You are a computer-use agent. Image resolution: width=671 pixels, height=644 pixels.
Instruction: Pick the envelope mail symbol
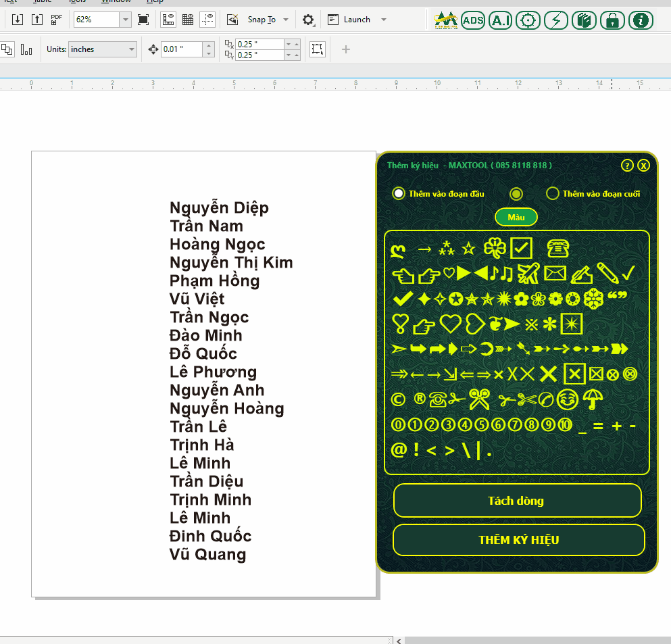[555, 273]
